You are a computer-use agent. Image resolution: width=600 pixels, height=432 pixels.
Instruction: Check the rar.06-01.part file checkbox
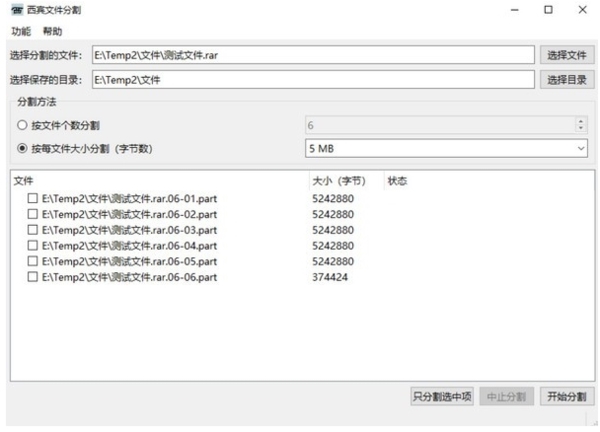(x=33, y=198)
